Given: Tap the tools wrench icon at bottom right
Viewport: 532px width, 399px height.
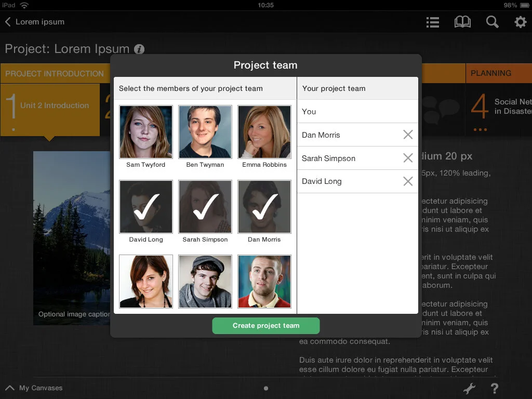Looking at the screenshot, I should point(469,388).
